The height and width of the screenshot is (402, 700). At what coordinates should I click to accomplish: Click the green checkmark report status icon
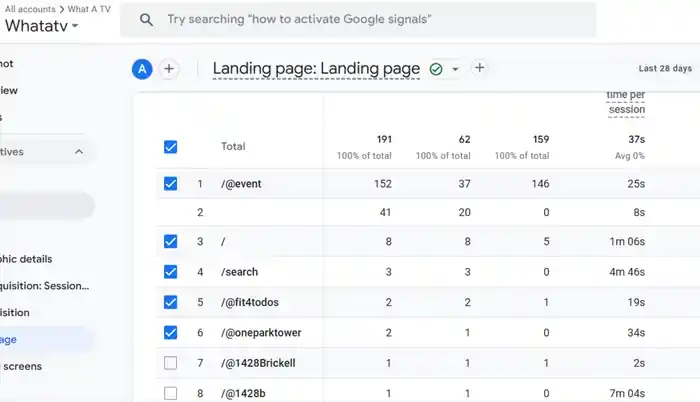[436, 69]
